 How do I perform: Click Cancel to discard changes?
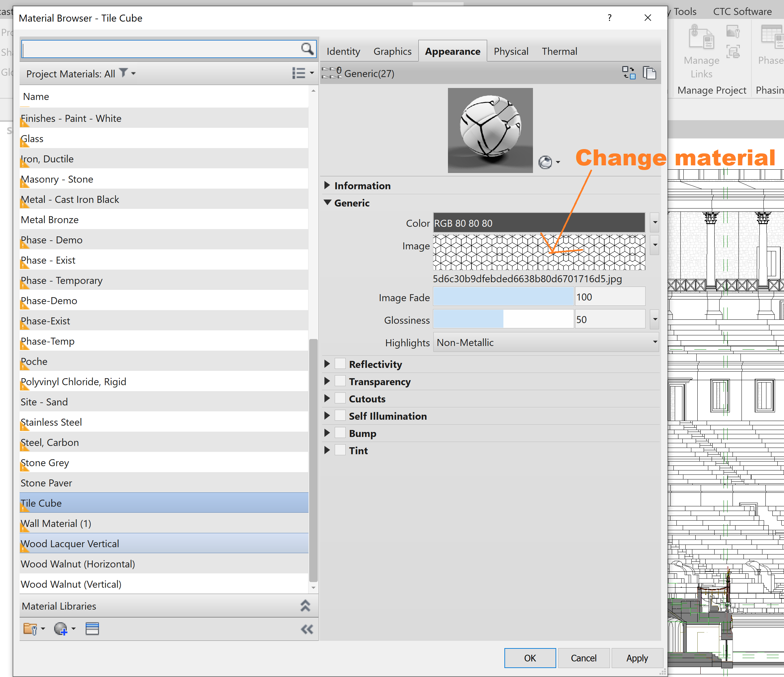point(583,658)
